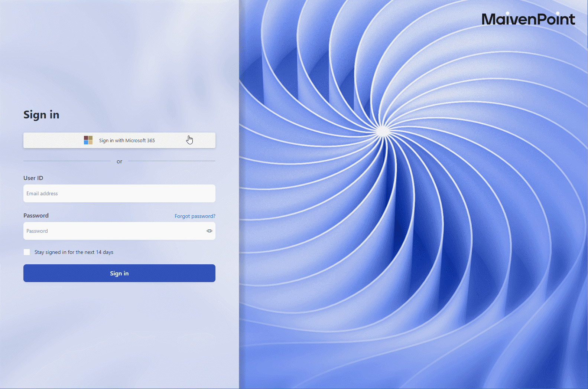Screen dimensions: 588x389
Task: Click the Microsoft four-square logo icon
Action: [88, 140]
